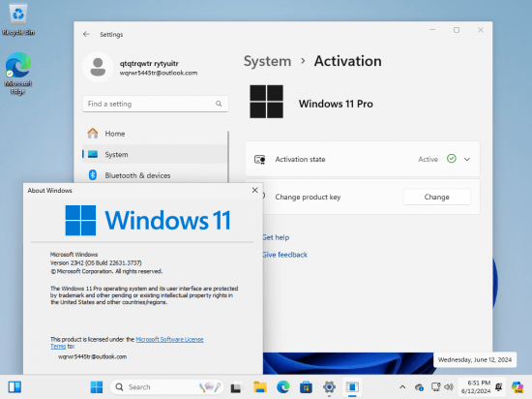Screen dimensions: 532x399
Task: Click the System monitor icon in sidebar
Action: [x=93, y=155]
